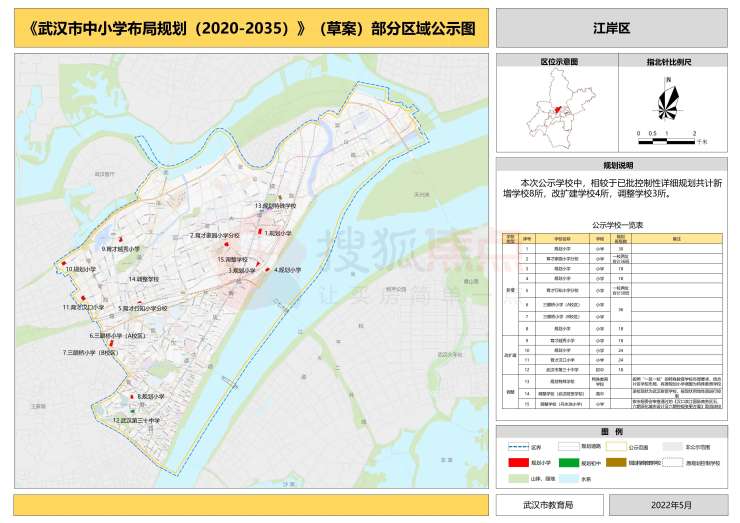Click the map label 10.规划小学
Viewport: 740px width, 523px height.
pyautogui.click(x=81, y=269)
